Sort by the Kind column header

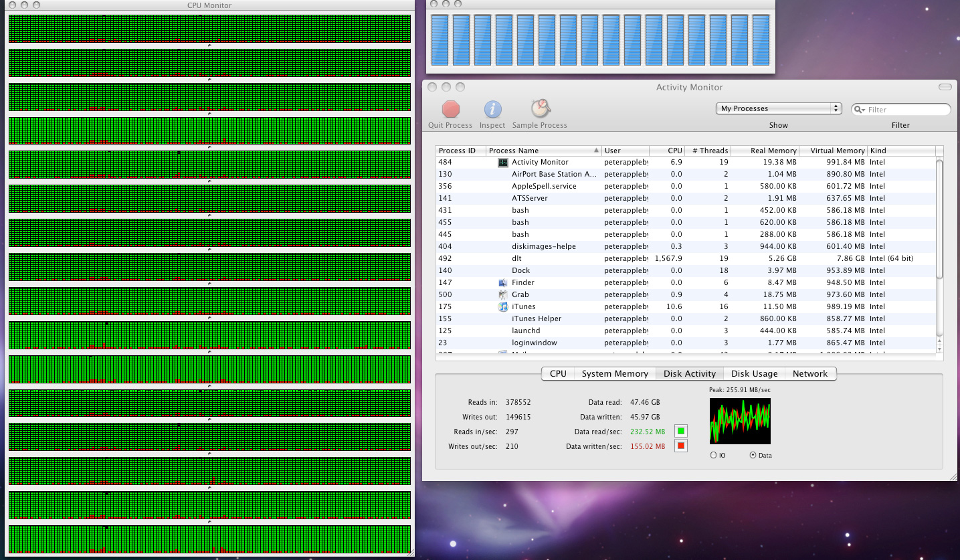coord(901,151)
